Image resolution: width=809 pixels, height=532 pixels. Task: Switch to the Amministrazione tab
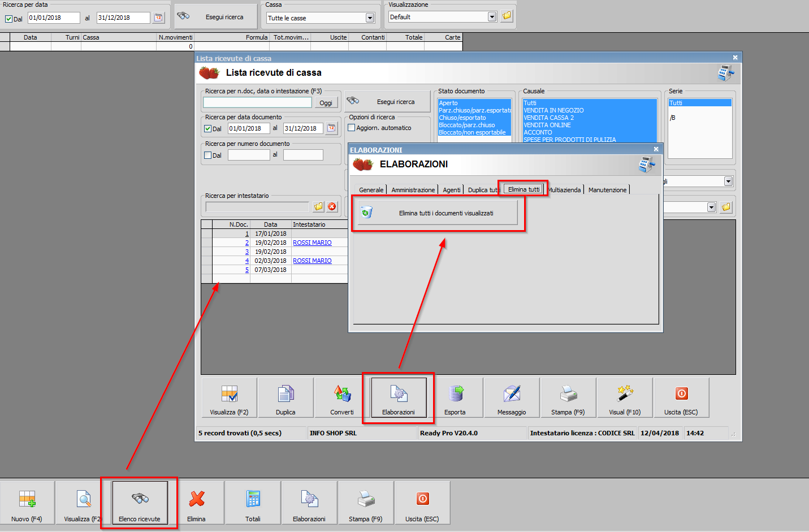pyautogui.click(x=413, y=190)
